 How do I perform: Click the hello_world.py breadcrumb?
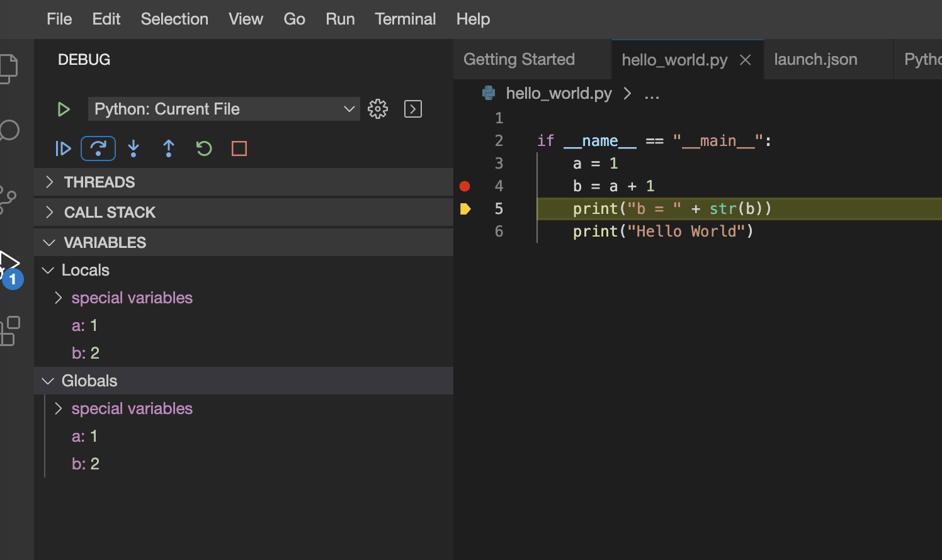point(559,93)
